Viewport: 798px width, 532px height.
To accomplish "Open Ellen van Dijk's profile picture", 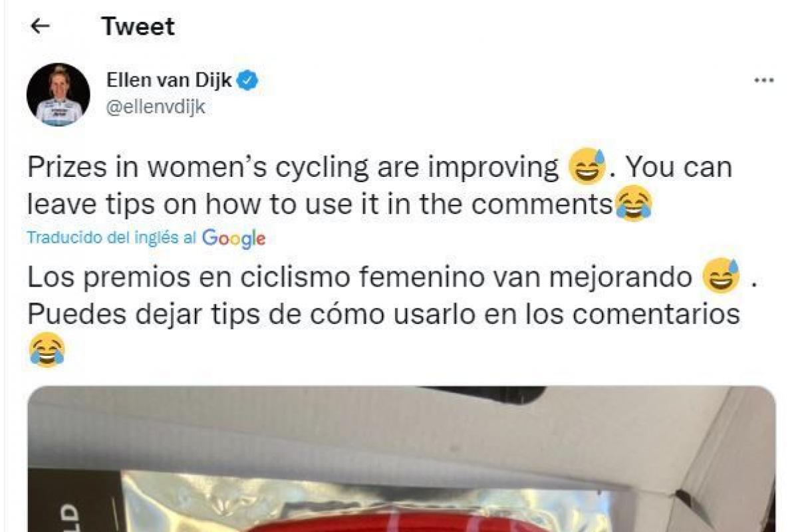I will pos(58,95).
